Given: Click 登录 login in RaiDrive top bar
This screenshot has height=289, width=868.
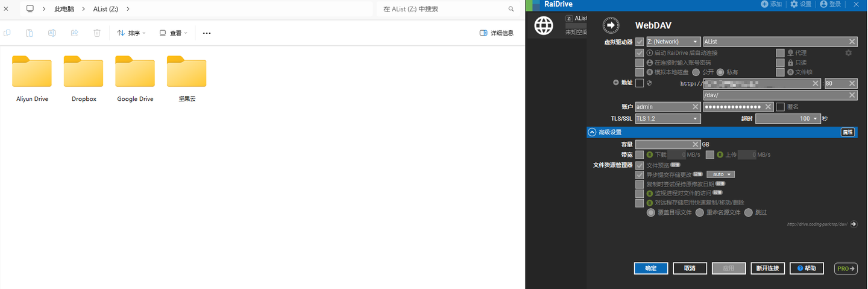Looking at the screenshot, I should tap(831, 4).
